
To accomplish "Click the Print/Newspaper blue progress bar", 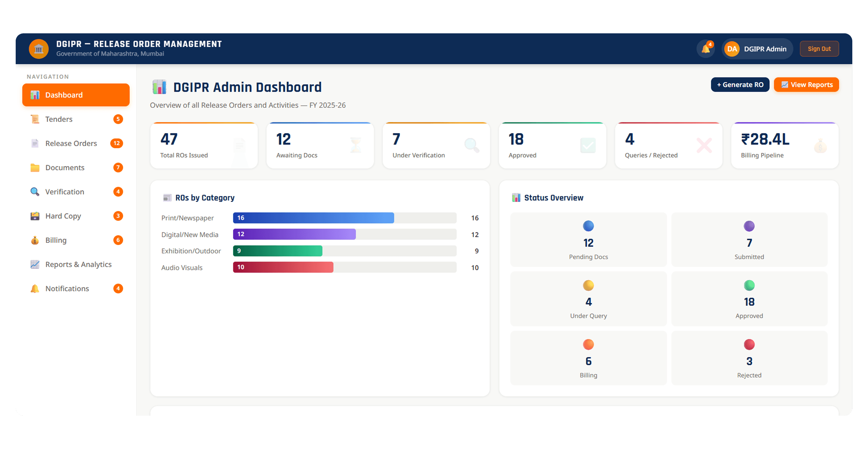I will pyautogui.click(x=313, y=218).
